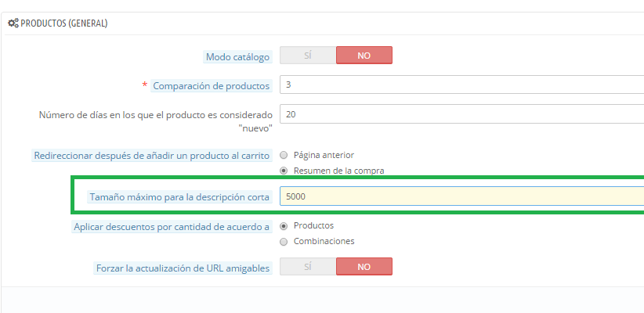Select the Productos radio for quantity discounts
This screenshot has height=313, width=644.
284,226
